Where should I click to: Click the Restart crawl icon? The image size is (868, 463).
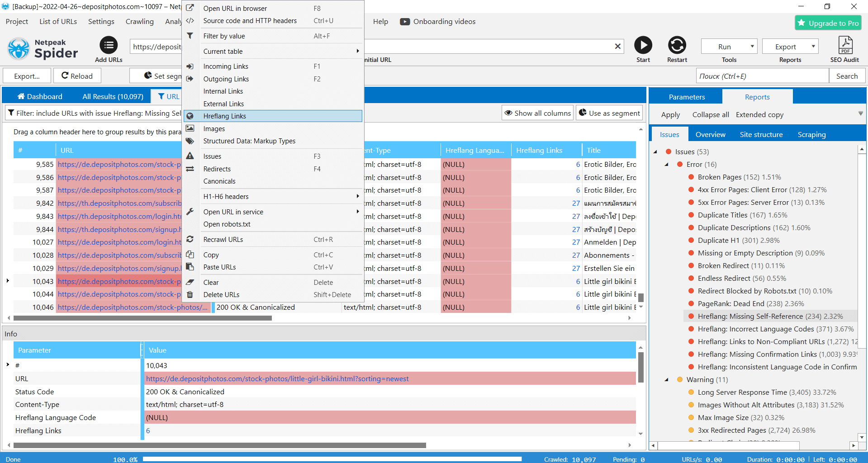click(677, 45)
